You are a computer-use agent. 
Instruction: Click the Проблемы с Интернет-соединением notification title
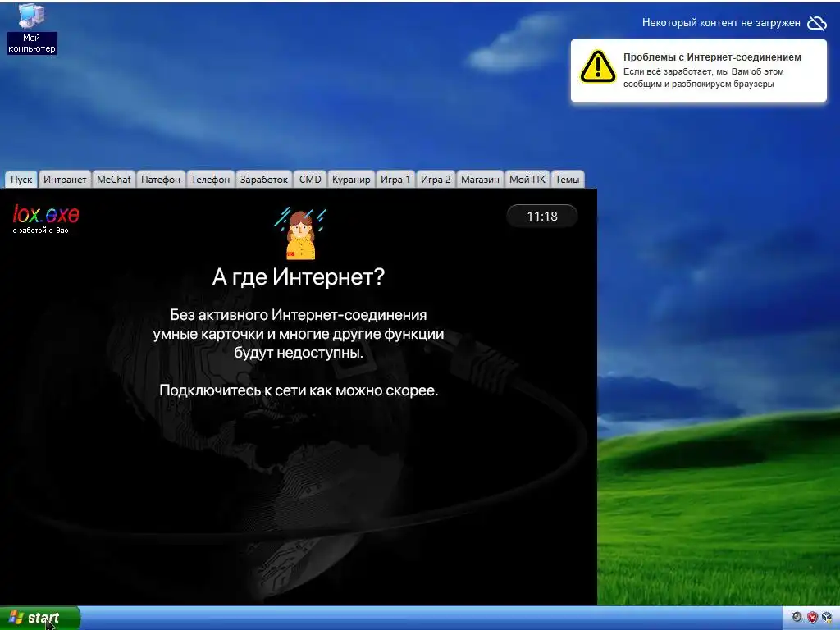tap(712, 57)
